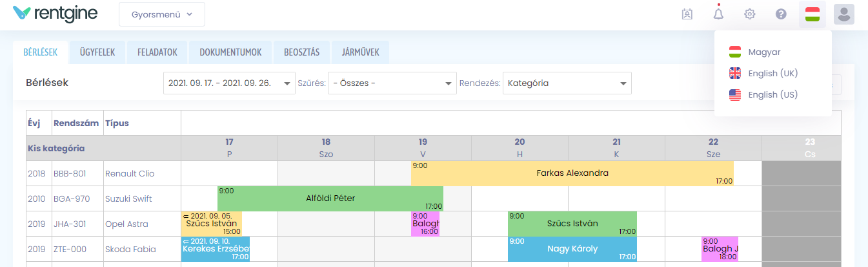Open Farkas Alexandra yellow rental block

(572, 173)
